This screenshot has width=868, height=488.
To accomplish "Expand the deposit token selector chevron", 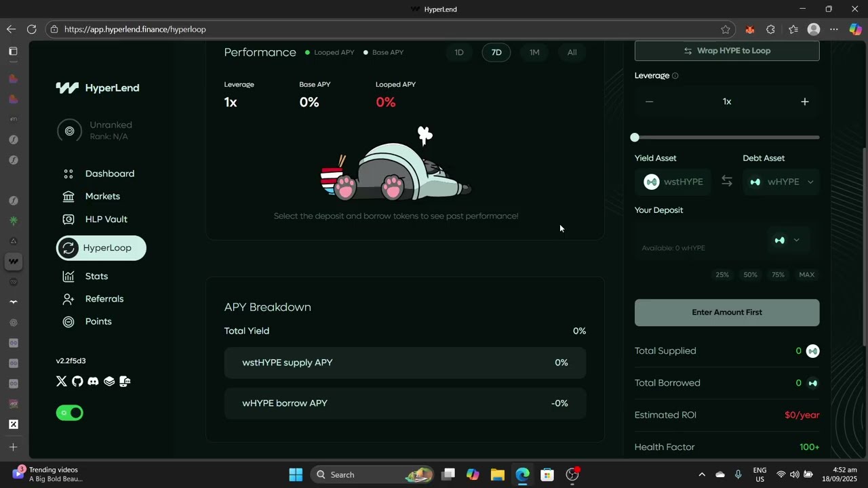I will click(796, 240).
